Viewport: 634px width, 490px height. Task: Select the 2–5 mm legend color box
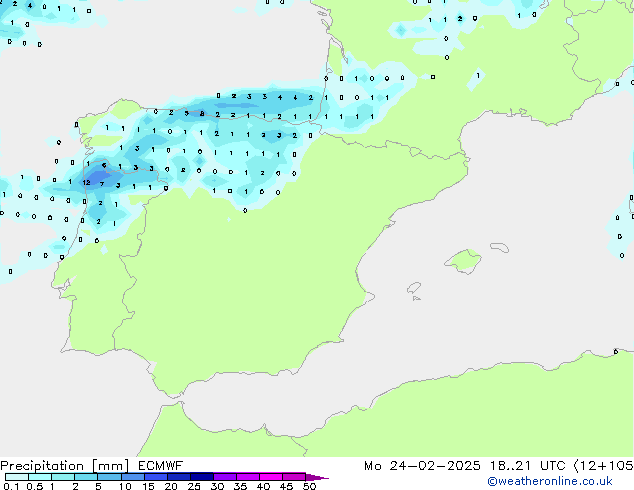point(86,477)
